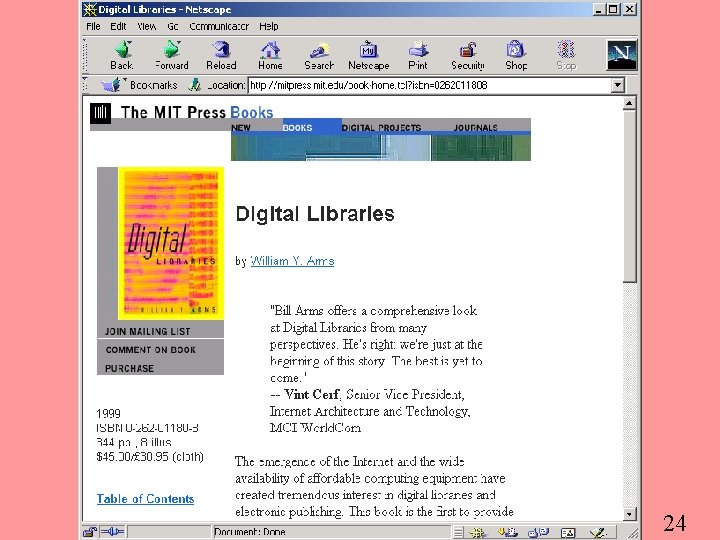Click the 'Digital Libraries' page heading
This screenshot has height=540, width=720.
pos(315,214)
